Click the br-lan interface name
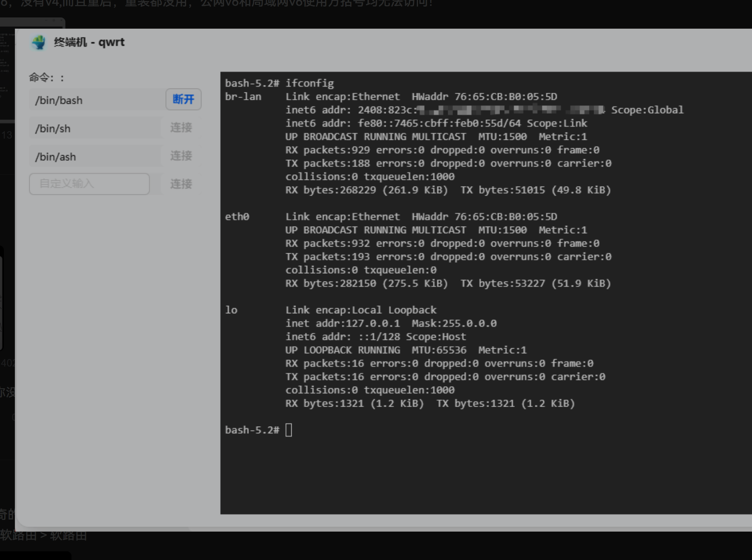The width and height of the screenshot is (752, 560). (x=243, y=97)
